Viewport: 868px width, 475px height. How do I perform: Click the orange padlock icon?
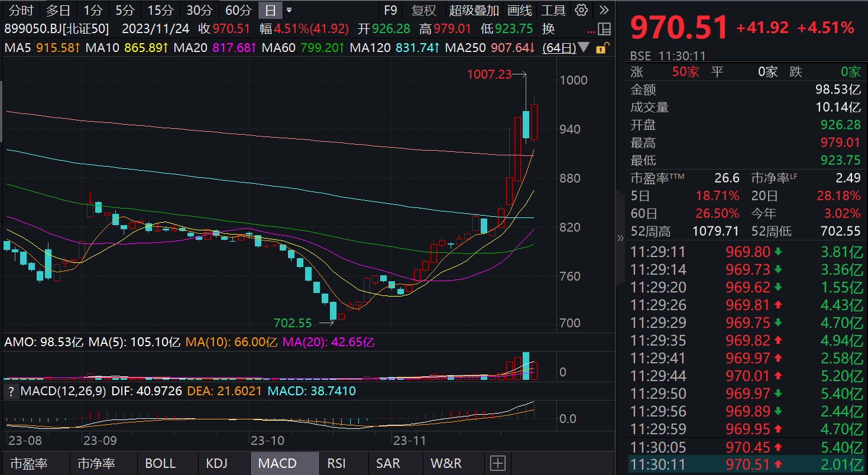point(602,48)
